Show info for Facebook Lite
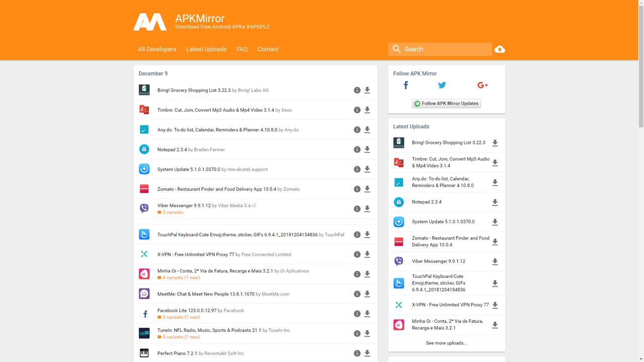 coord(357,314)
